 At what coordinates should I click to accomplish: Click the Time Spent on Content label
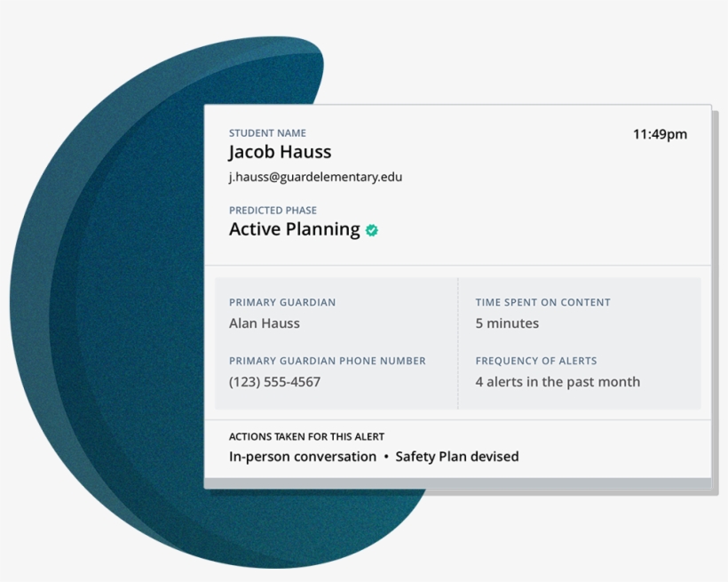(x=542, y=302)
